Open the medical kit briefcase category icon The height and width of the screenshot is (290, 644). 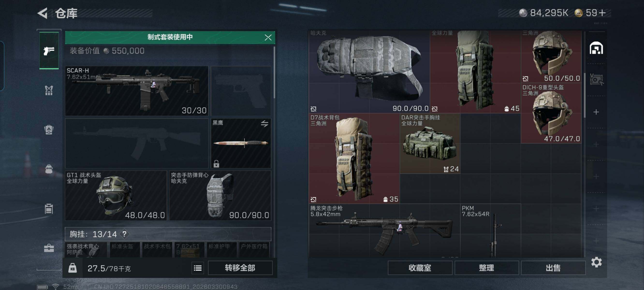coord(49,248)
